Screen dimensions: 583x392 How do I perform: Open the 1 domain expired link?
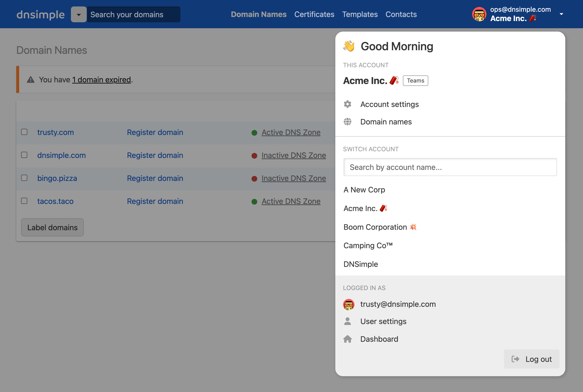click(101, 79)
